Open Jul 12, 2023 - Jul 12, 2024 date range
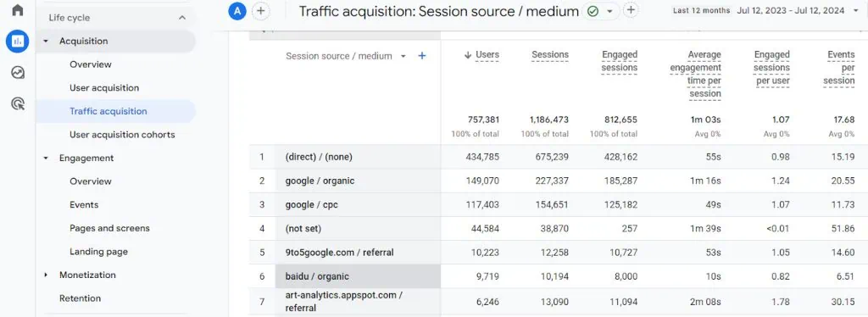Image resolution: width=868 pixels, height=317 pixels. point(791,10)
